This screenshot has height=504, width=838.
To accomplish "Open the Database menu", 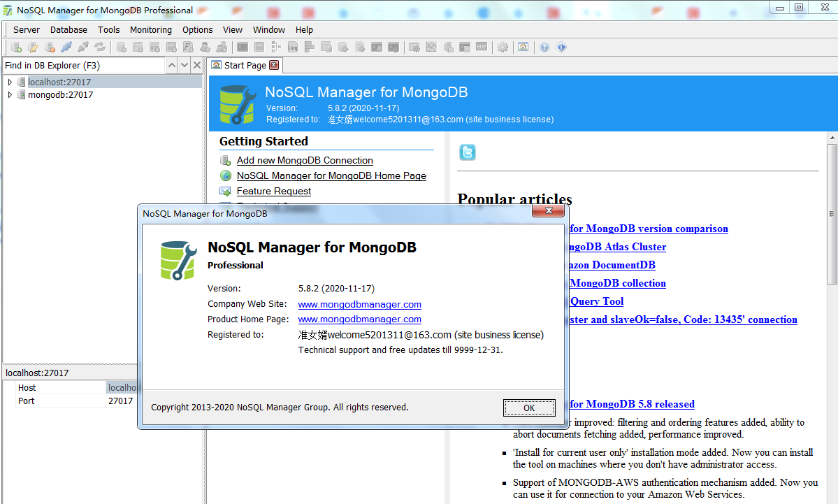I will [x=68, y=30].
